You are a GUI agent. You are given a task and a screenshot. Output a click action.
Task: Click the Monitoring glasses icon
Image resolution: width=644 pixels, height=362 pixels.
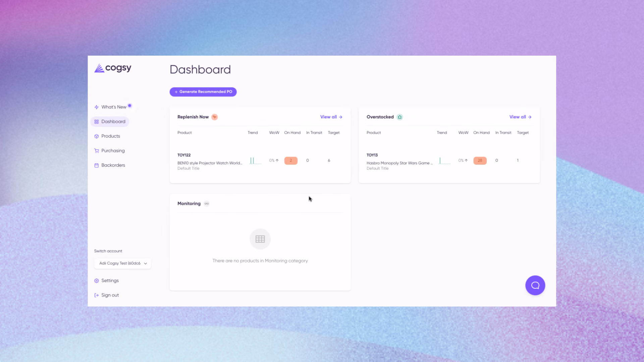pos(207,203)
